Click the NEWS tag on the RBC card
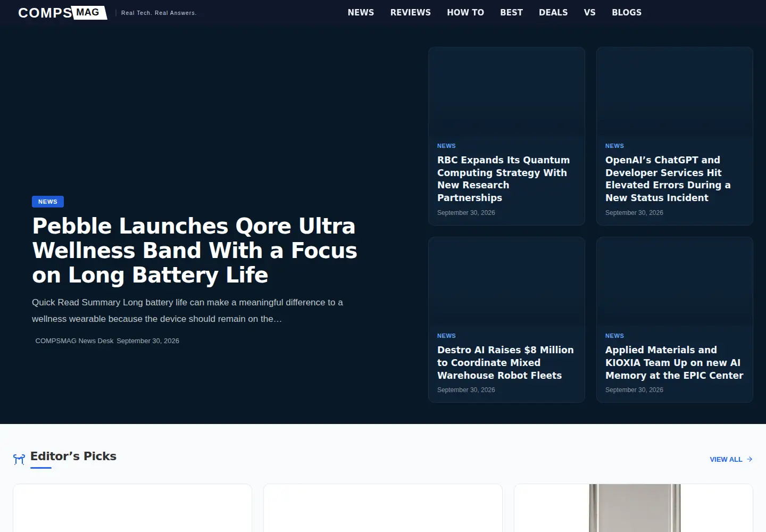The height and width of the screenshot is (532, 766). tap(446, 146)
